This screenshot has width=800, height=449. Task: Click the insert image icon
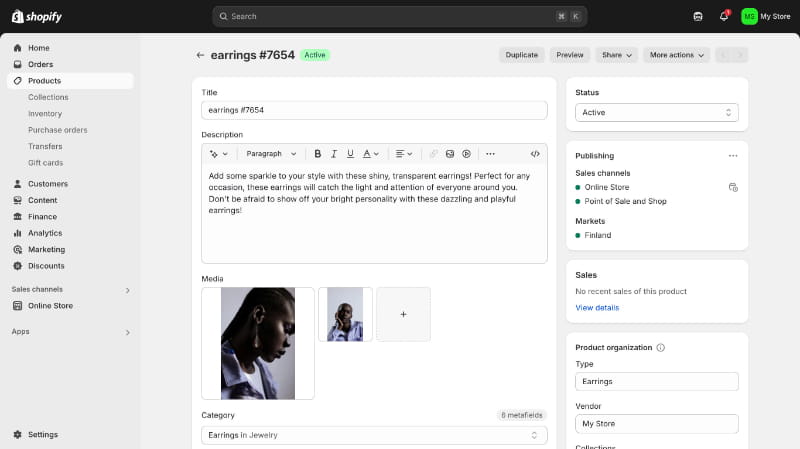pyautogui.click(x=449, y=154)
